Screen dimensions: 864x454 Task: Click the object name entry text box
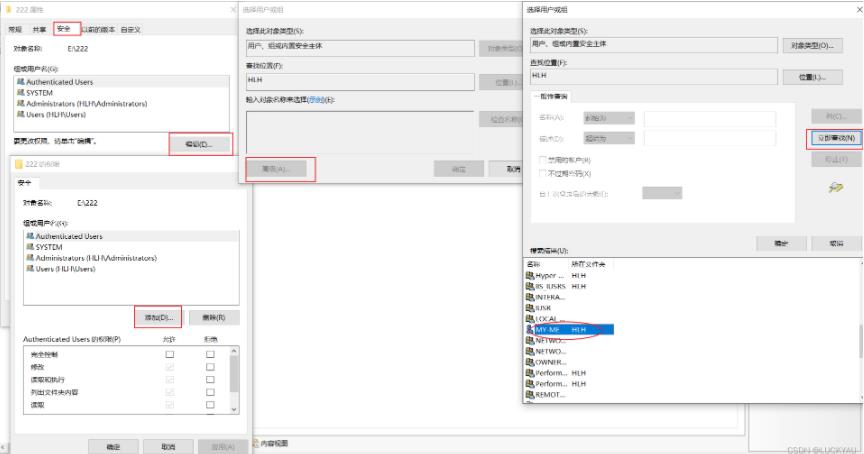360,132
